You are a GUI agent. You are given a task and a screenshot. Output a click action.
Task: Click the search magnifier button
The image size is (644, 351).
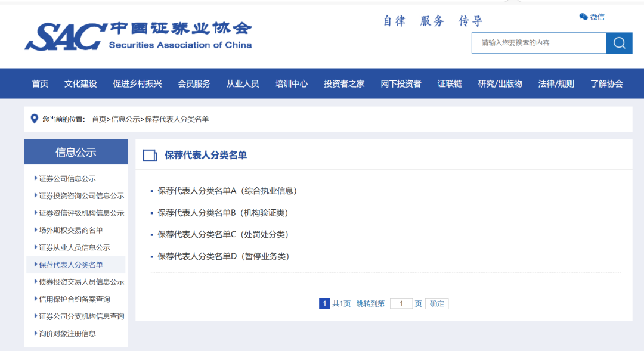tap(619, 43)
